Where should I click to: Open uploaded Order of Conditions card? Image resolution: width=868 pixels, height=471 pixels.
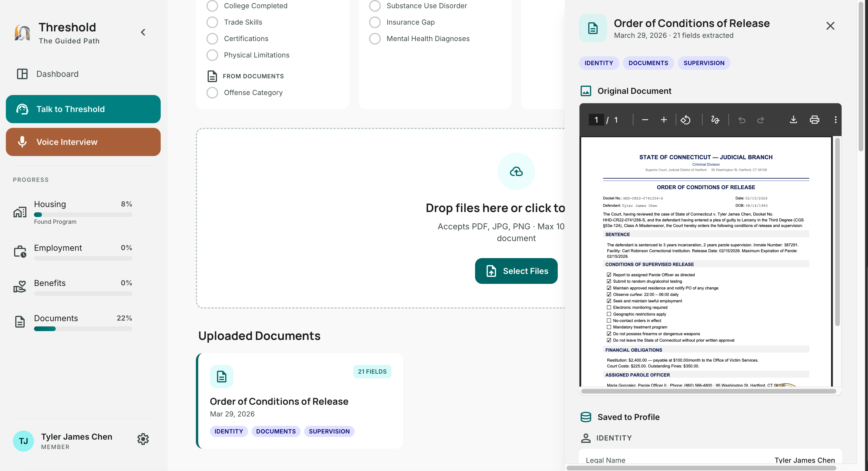pyautogui.click(x=300, y=401)
